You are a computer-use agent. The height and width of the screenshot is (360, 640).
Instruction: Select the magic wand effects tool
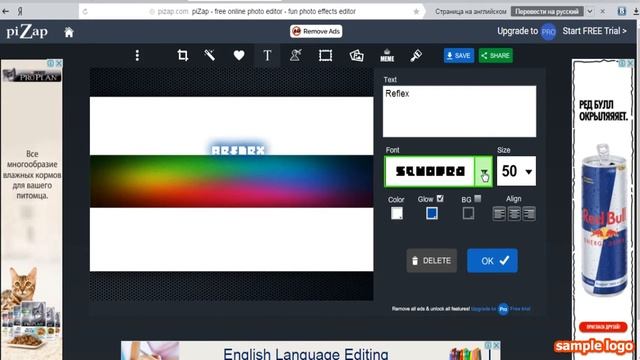pos(210,56)
